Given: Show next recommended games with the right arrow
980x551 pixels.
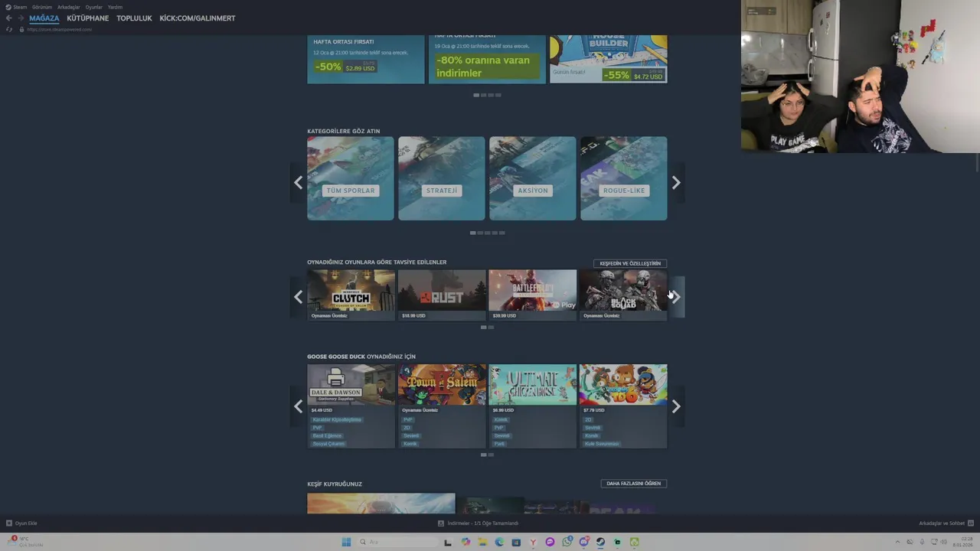Looking at the screenshot, I should point(676,297).
